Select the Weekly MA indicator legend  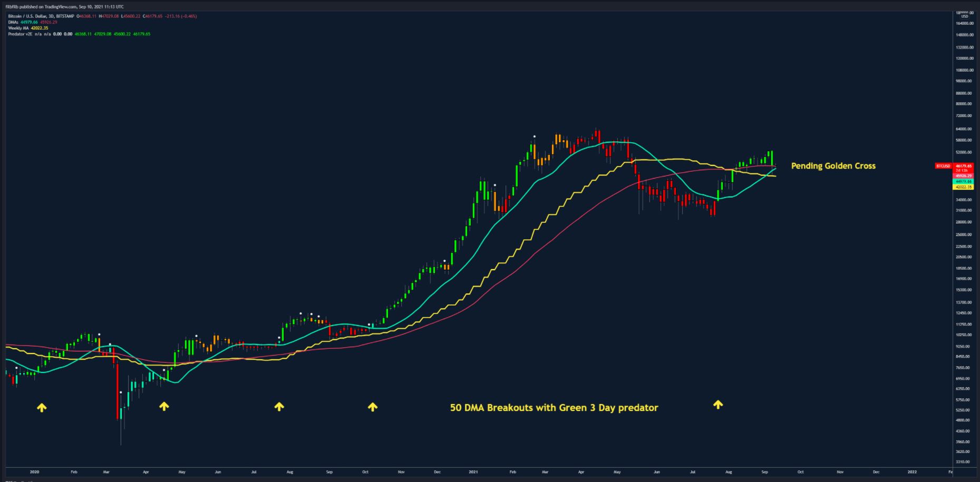(x=18, y=28)
